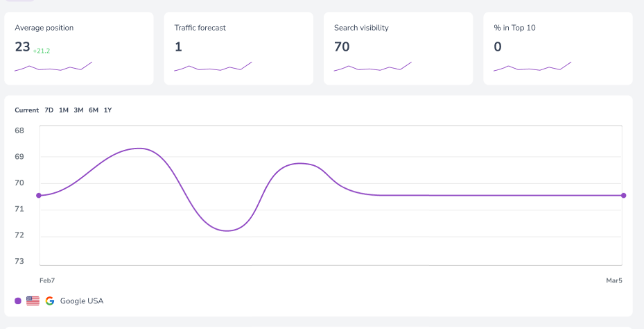Click the Search visibility value 70
The height and width of the screenshot is (329, 644).
342,47
